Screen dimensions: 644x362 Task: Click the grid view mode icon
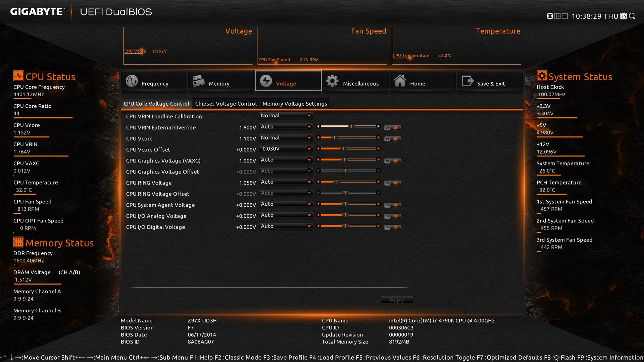tap(557, 16)
